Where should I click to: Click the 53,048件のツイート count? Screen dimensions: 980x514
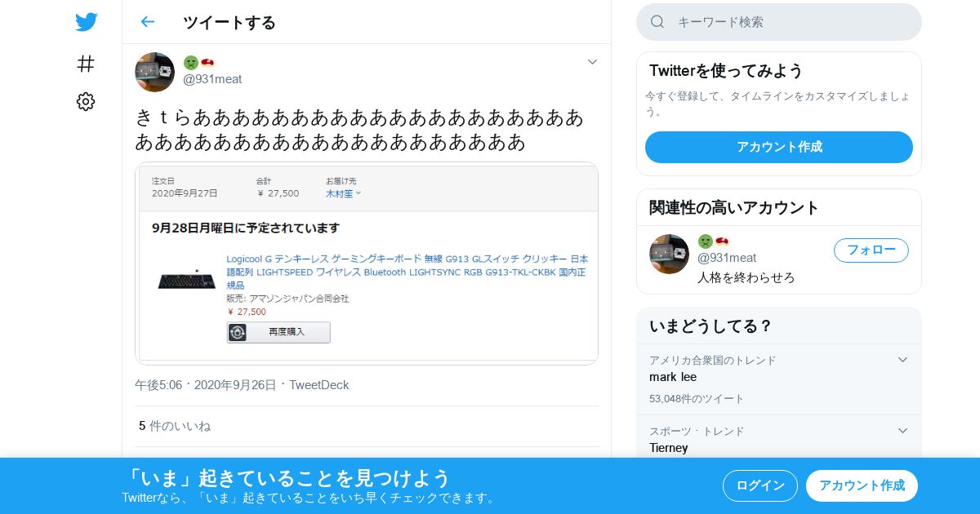coord(697,399)
